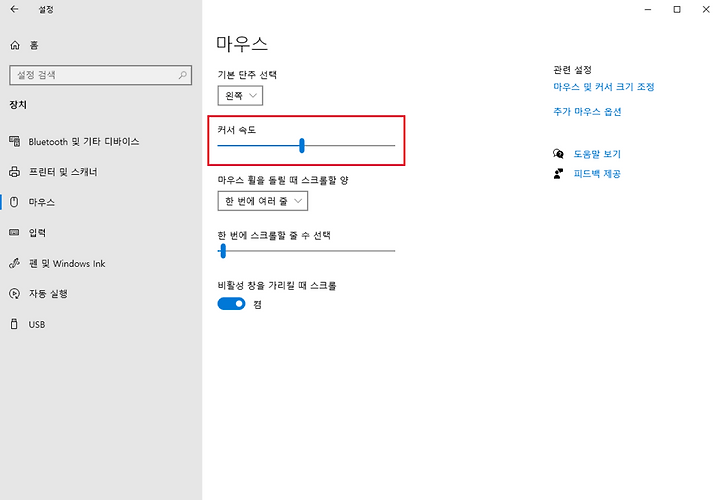
Task: Select the USB icon
Action: [x=14, y=324]
